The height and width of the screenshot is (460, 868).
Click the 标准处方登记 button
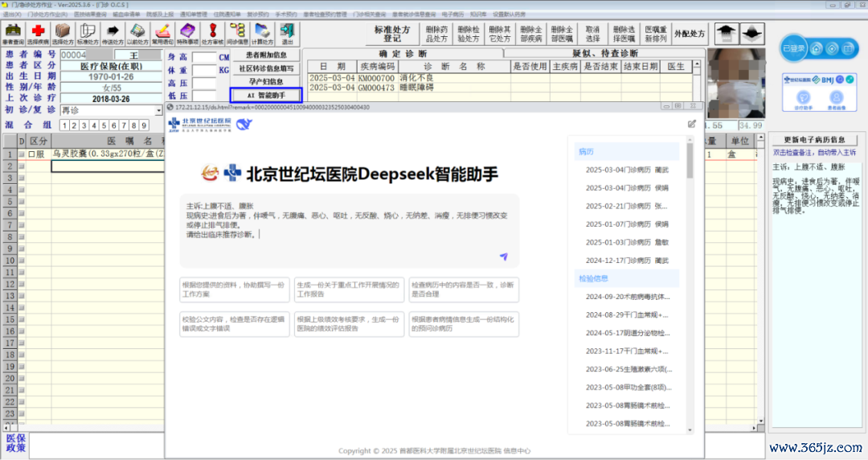pos(391,35)
